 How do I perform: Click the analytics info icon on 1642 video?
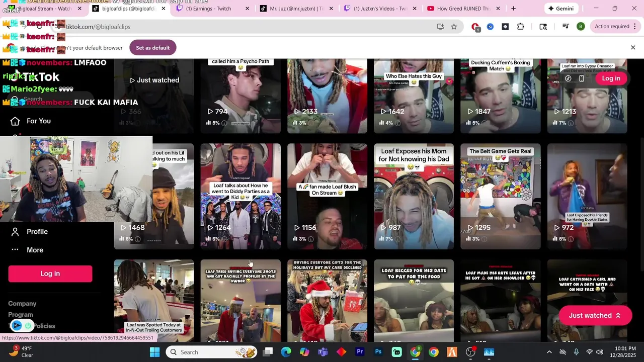click(x=397, y=123)
